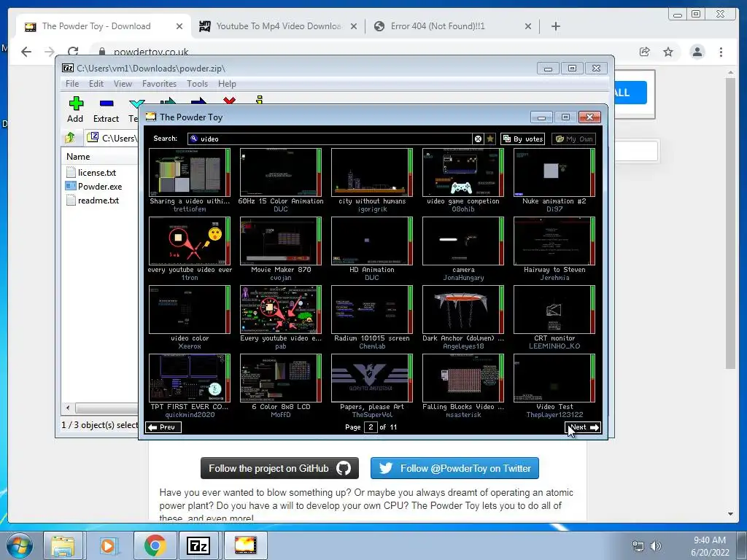
Task: Open the Hairway to Steven thumbnail
Action: coord(554,241)
